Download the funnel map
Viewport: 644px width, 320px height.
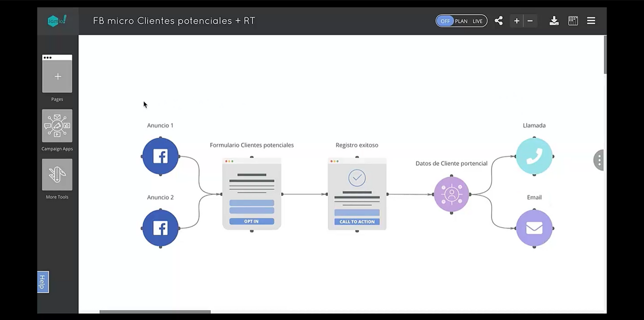554,21
